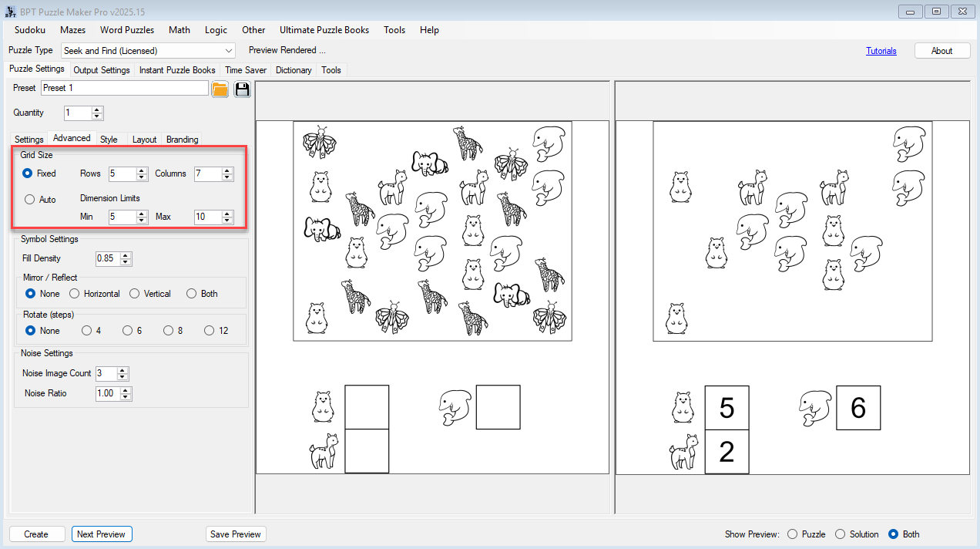Click the open preset folder icon
Screen dimensions: 980x549
click(x=220, y=89)
